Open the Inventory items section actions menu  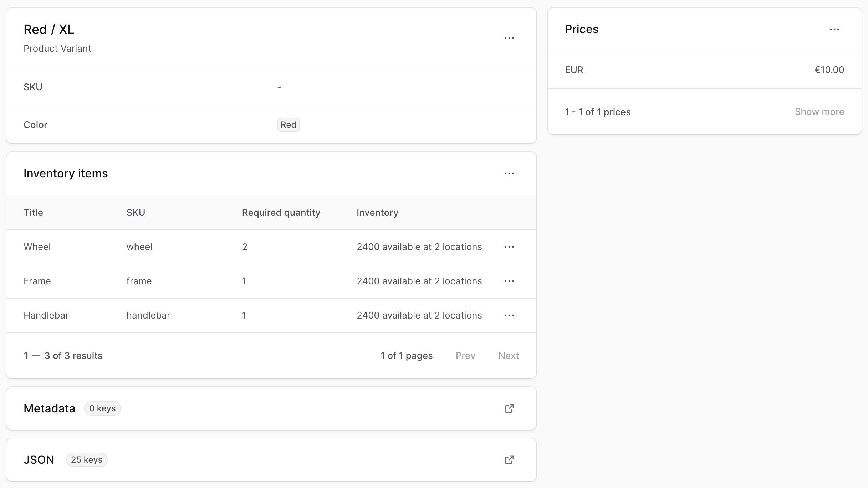click(509, 173)
